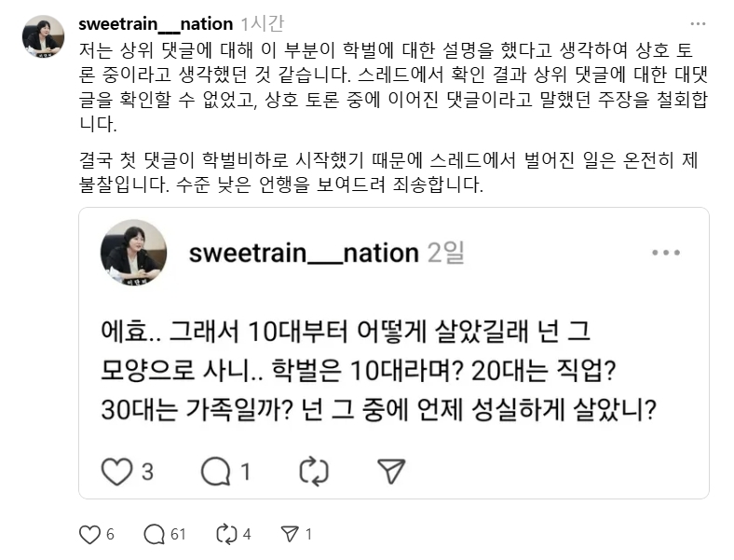Click the main post's like count 6

pyautogui.click(x=110, y=534)
